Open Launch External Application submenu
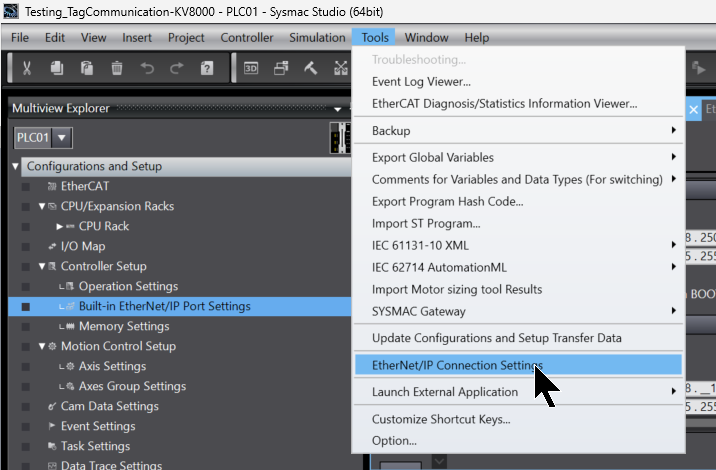The image size is (716, 470). [x=518, y=392]
